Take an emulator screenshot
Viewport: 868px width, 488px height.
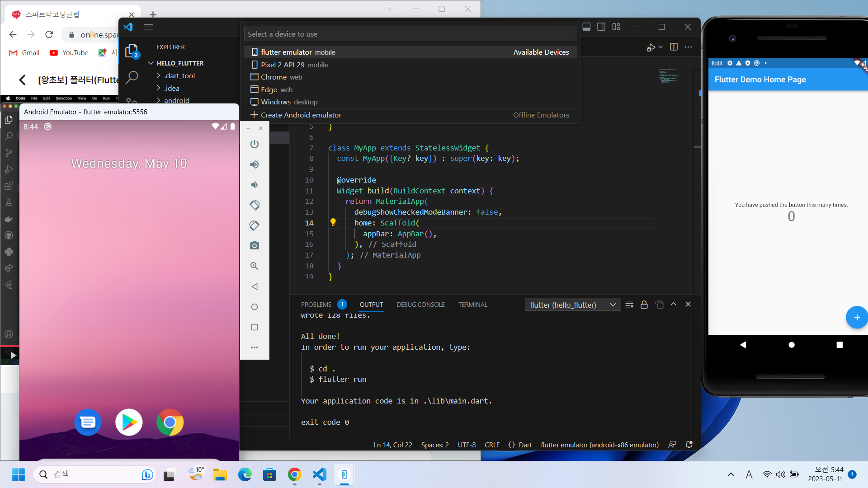[255, 246]
